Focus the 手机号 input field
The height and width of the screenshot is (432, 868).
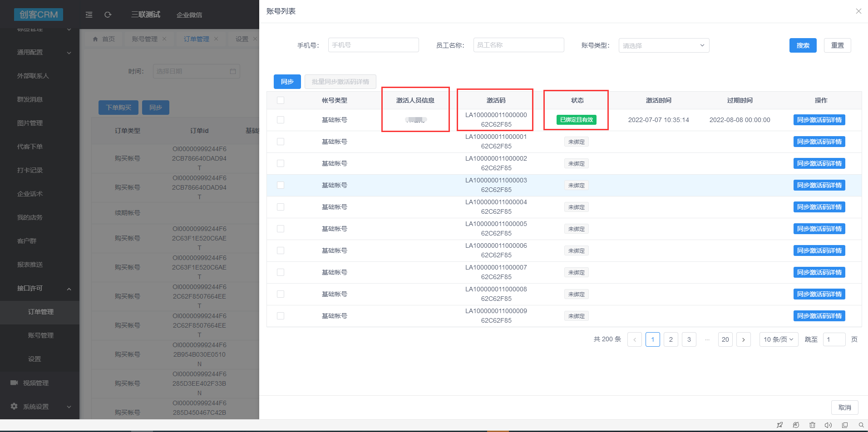[x=373, y=45]
